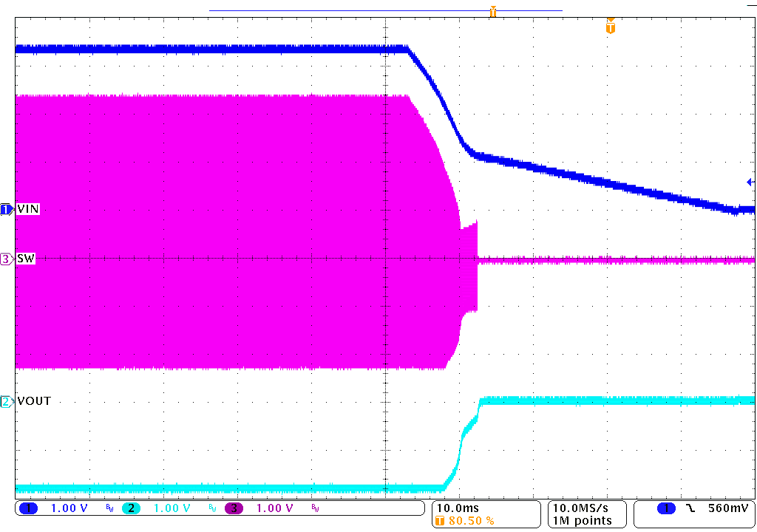
Task: Open channel 2 vertical scale 1.00 V selector
Action: (172, 508)
